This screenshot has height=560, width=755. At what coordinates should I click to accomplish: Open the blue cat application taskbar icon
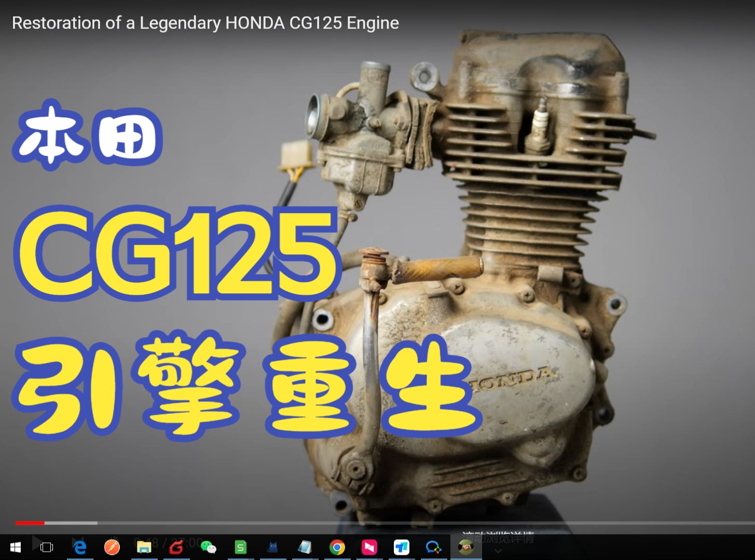pos(273,547)
